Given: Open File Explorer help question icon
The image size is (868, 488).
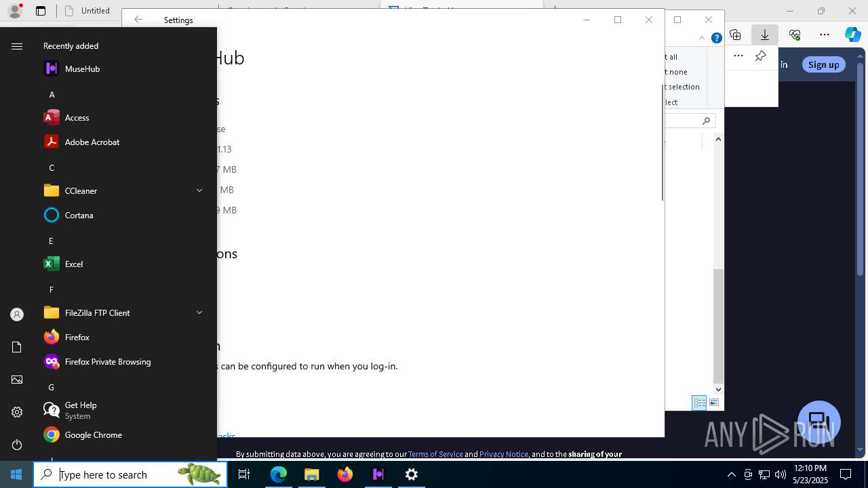Looking at the screenshot, I should (x=716, y=39).
